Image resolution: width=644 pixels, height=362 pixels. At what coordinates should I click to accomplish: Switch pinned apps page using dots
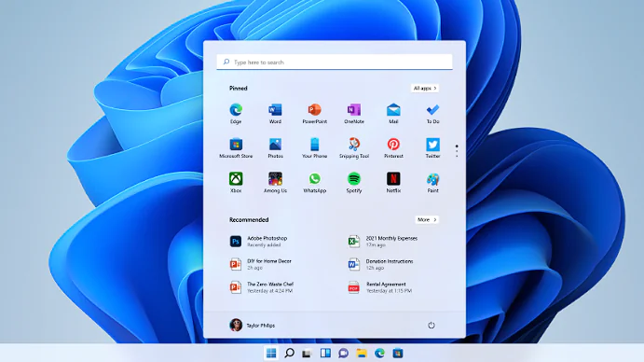[457, 151]
